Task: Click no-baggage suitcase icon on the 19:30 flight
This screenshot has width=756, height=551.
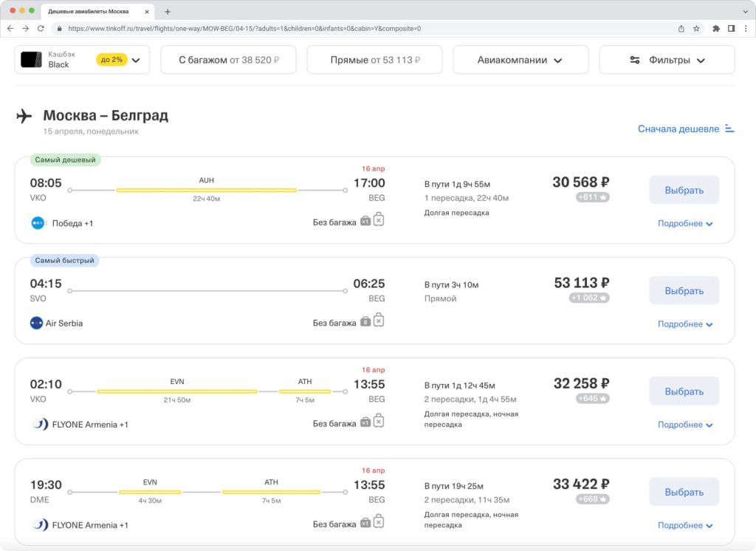Action: 379,521
